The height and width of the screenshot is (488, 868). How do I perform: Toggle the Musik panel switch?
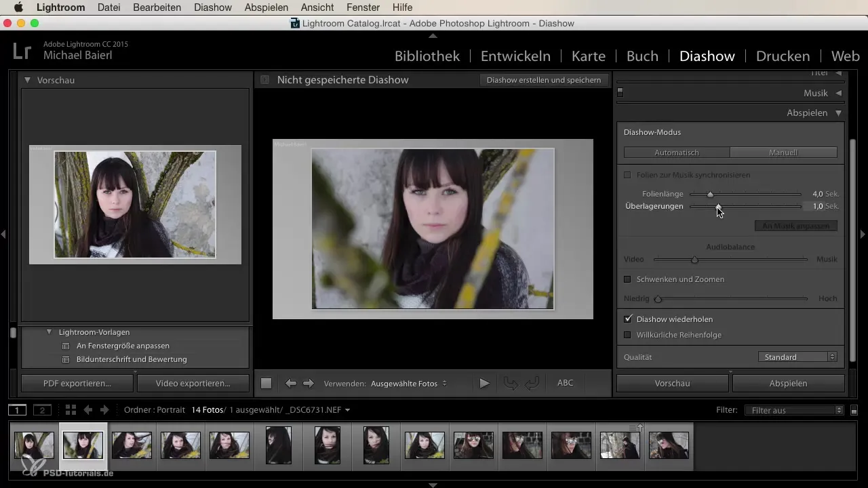tap(620, 93)
